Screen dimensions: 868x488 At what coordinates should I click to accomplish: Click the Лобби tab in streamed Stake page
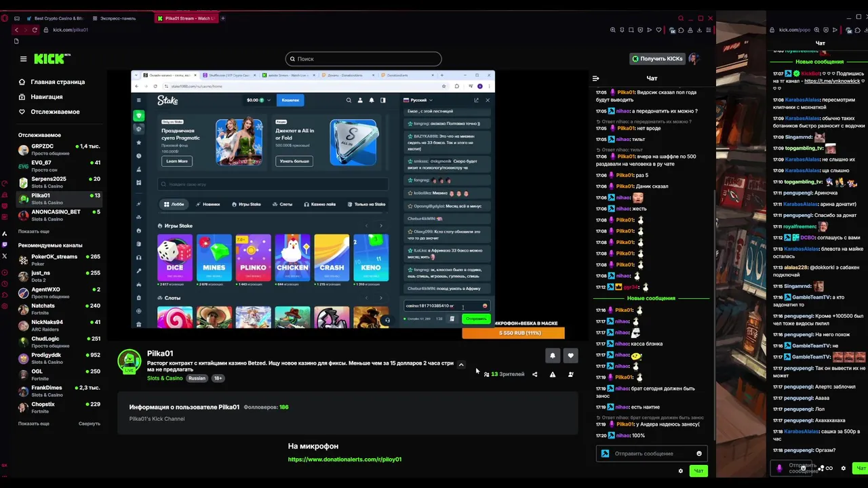click(174, 204)
